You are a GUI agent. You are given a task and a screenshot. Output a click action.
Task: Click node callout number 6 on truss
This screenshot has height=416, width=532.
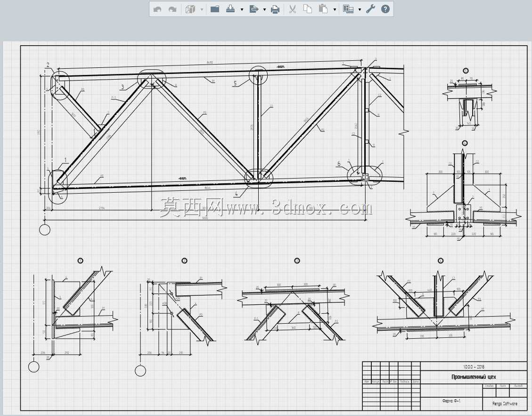click(x=339, y=164)
